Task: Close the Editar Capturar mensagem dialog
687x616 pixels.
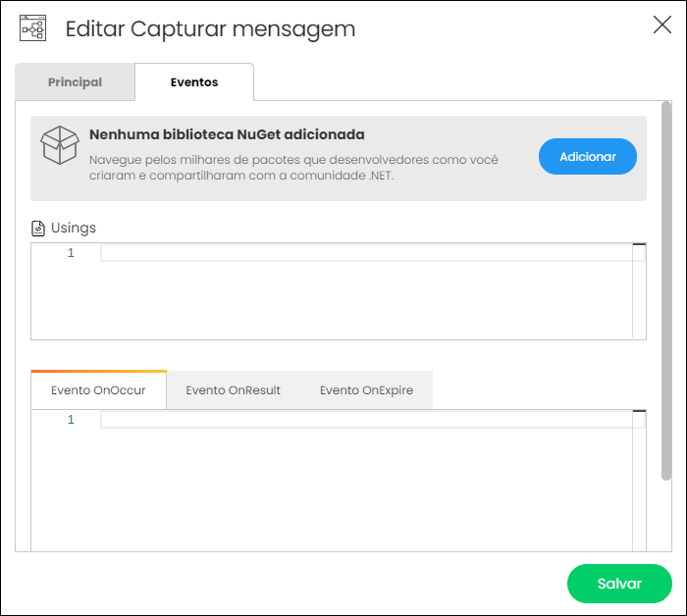Action: (662, 25)
